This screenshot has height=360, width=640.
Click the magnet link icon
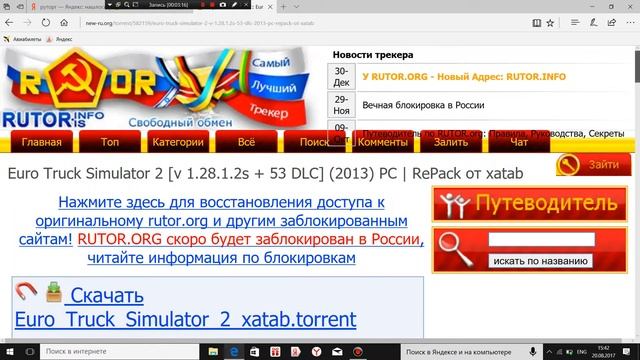(26, 291)
